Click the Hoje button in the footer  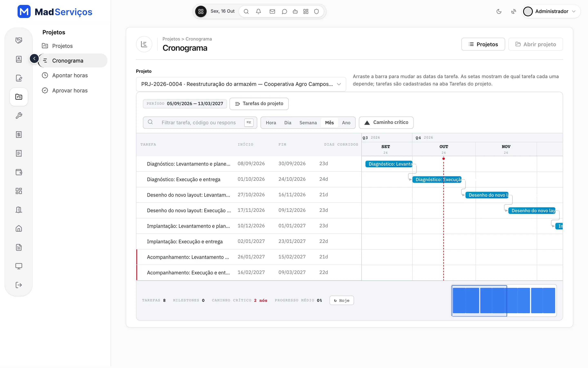pos(342,300)
